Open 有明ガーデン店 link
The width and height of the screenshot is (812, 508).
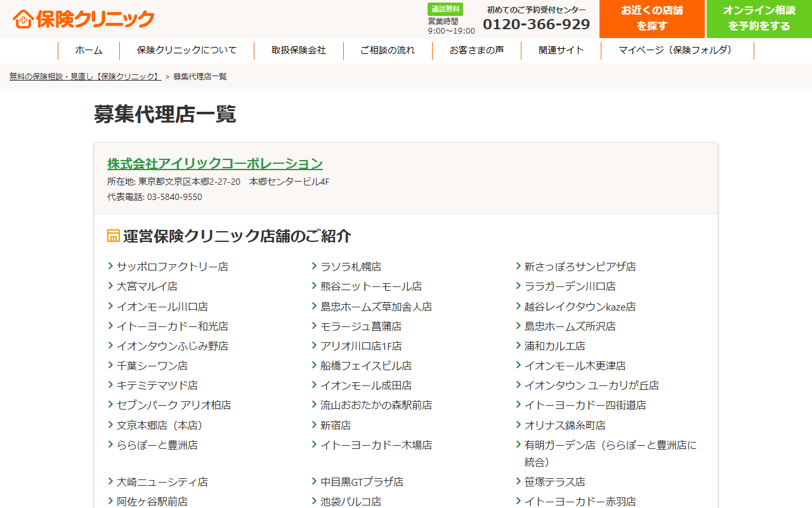tap(610, 453)
